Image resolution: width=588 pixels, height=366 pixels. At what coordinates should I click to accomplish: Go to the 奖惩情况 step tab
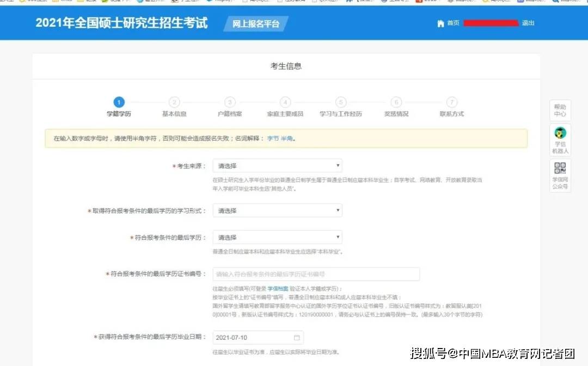pyautogui.click(x=396, y=114)
